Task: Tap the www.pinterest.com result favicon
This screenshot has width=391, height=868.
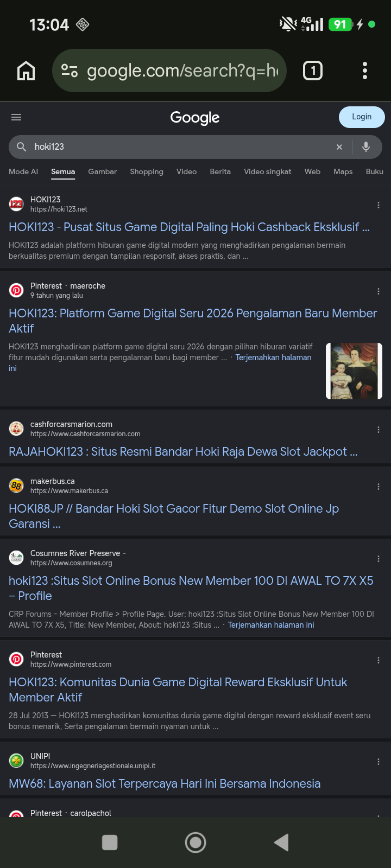Action: [x=16, y=659]
